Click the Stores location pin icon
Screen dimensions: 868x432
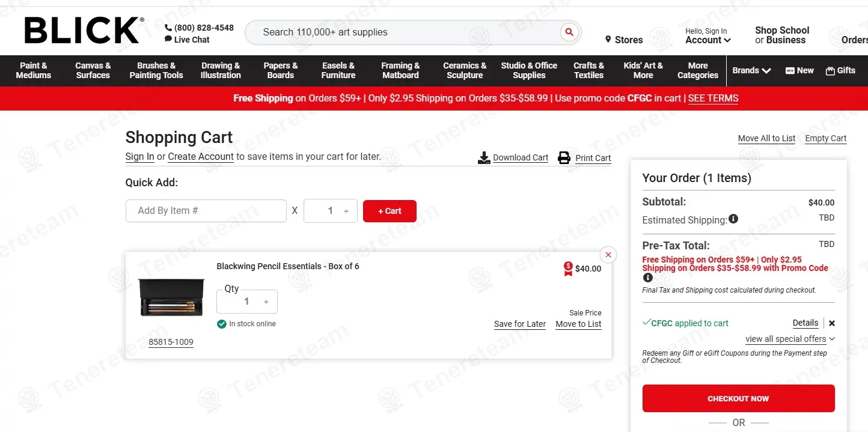tap(608, 40)
